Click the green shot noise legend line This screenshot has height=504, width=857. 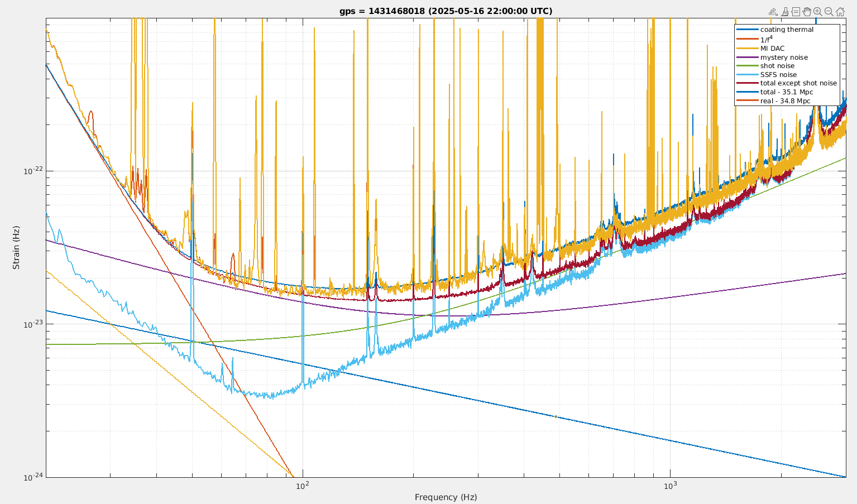(748, 66)
